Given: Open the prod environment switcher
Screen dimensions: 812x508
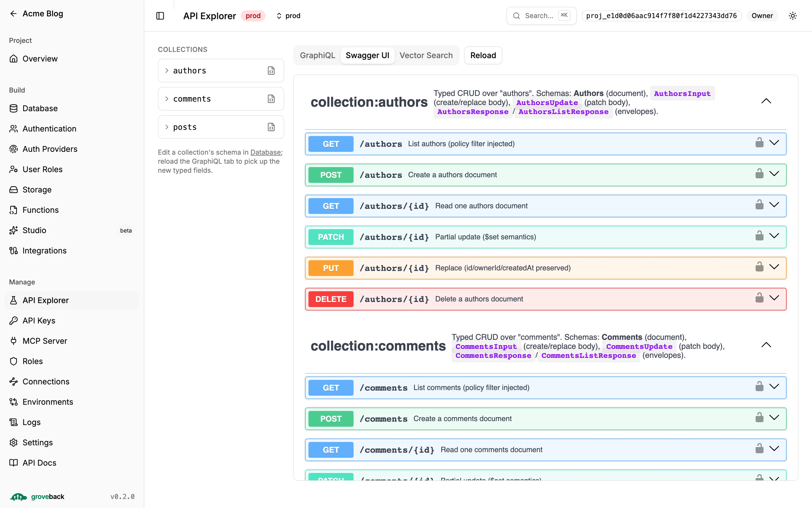Looking at the screenshot, I should [288, 16].
